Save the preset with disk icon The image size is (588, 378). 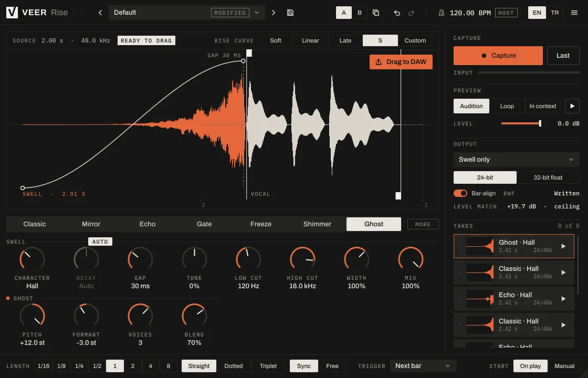tap(290, 13)
